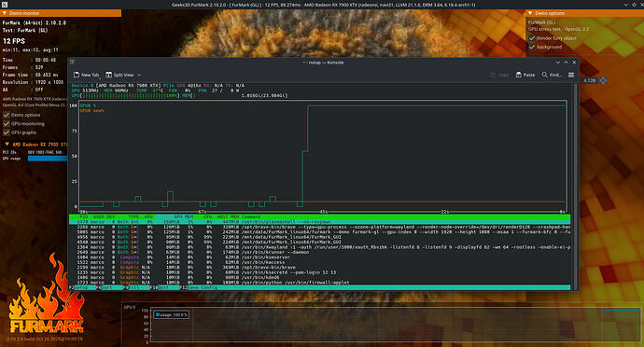Click the app icon at top-left of FurMark title bar
This screenshot has width=644, height=347.
point(5,5)
